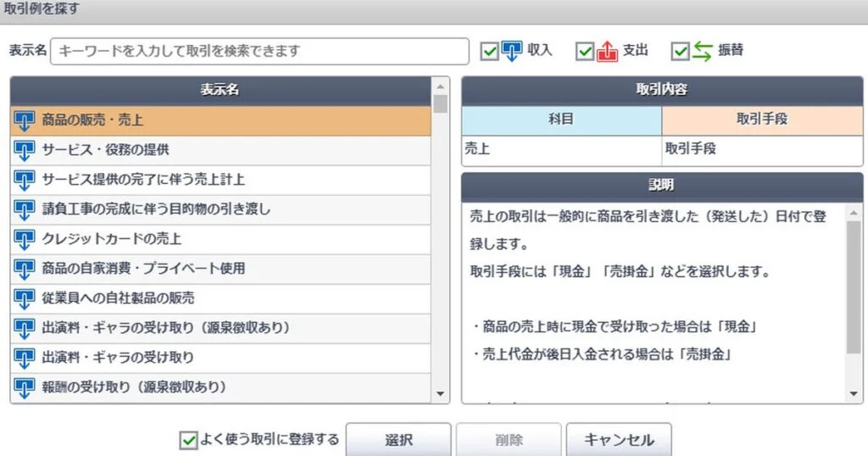Select row サービス提供の完了に伴う売上計上
The width and height of the screenshot is (868, 456).
(x=220, y=180)
